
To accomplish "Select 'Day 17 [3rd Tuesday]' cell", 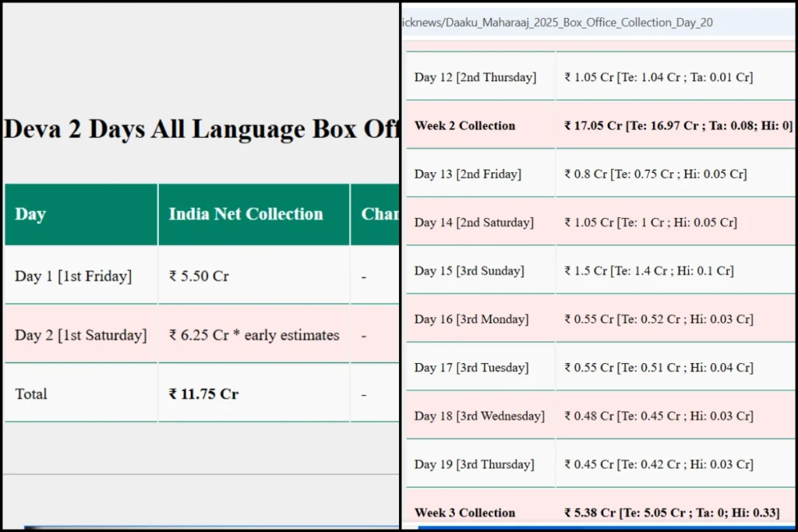I will click(480, 367).
